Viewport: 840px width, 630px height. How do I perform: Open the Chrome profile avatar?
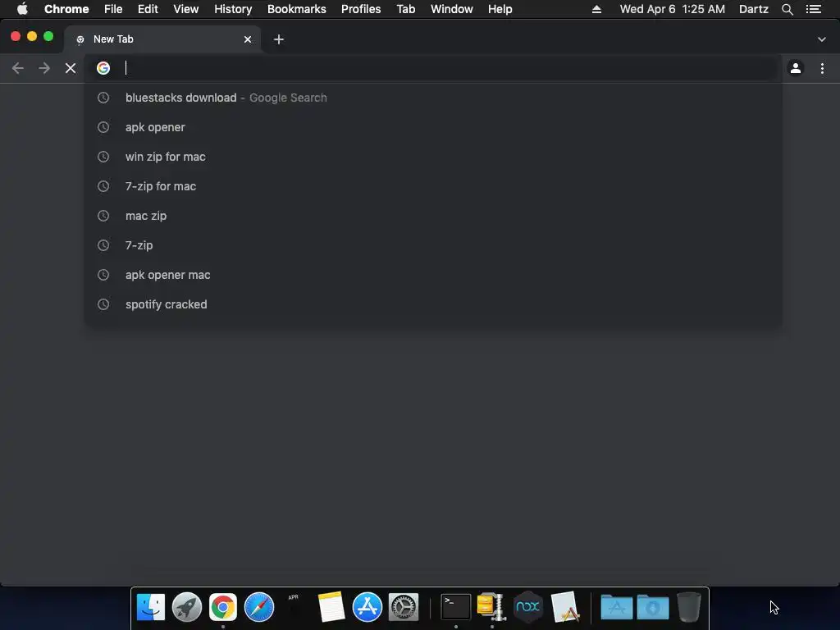(796, 68)
